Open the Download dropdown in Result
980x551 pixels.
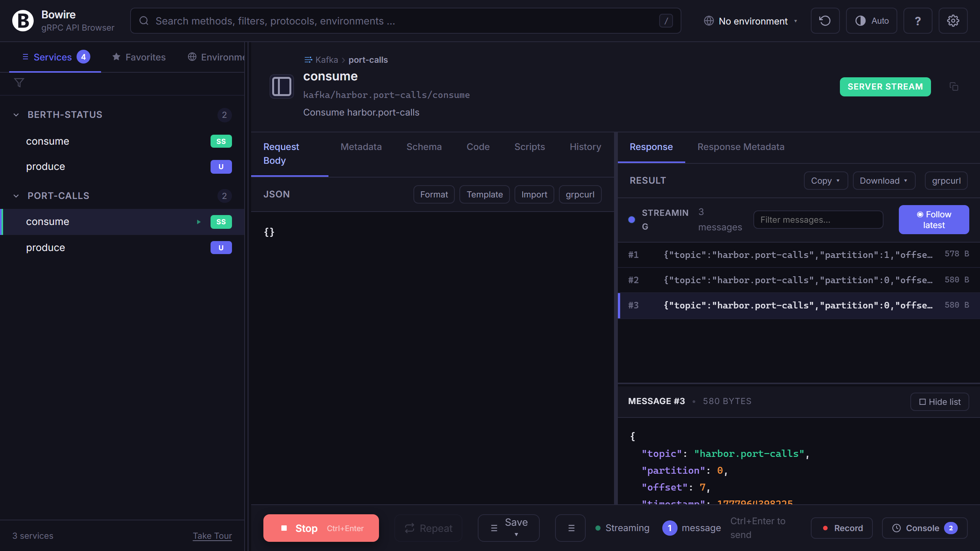[884, 181]
